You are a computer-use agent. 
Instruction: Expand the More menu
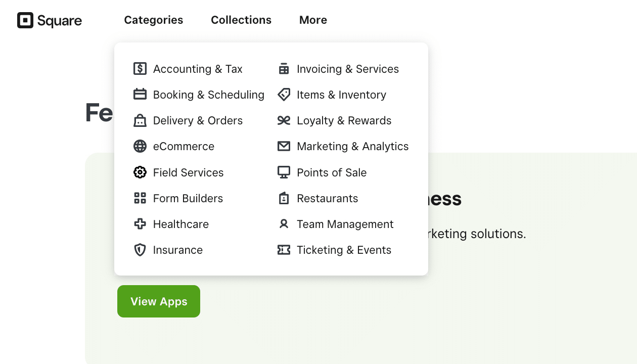pyautogui.click(x=313, y=20)
